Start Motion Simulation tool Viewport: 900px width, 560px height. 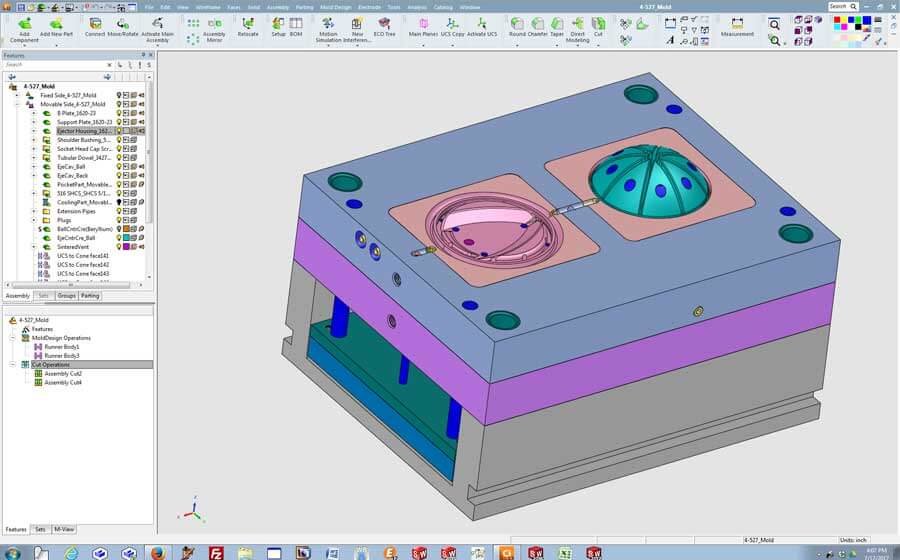(328, 25)
